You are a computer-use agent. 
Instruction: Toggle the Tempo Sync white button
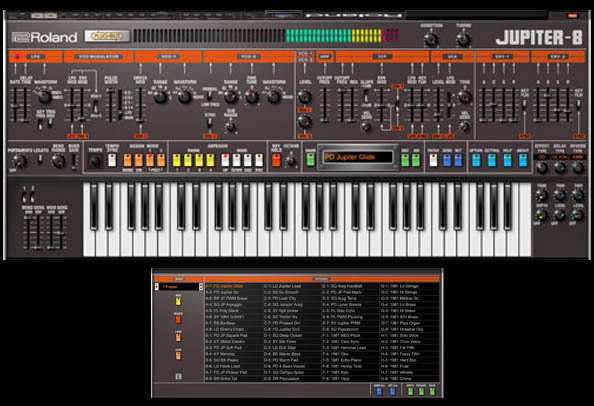click(x=112, y=160)
